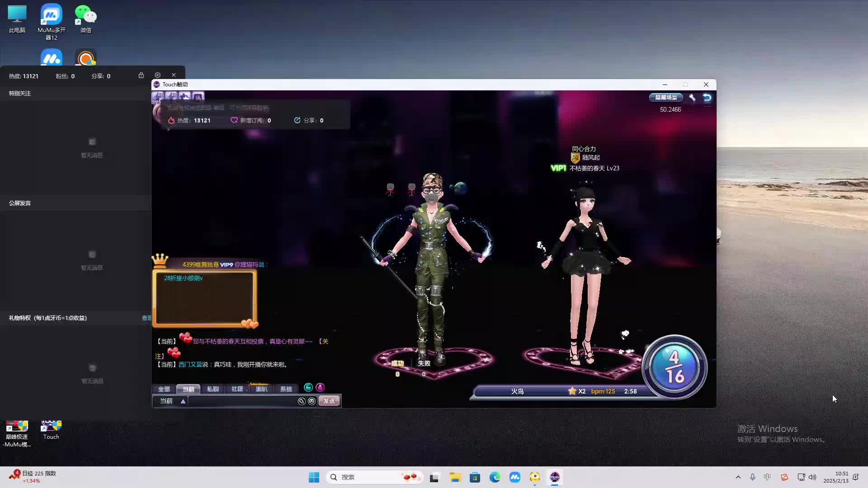Click the wrench settings icon in game

692,98
